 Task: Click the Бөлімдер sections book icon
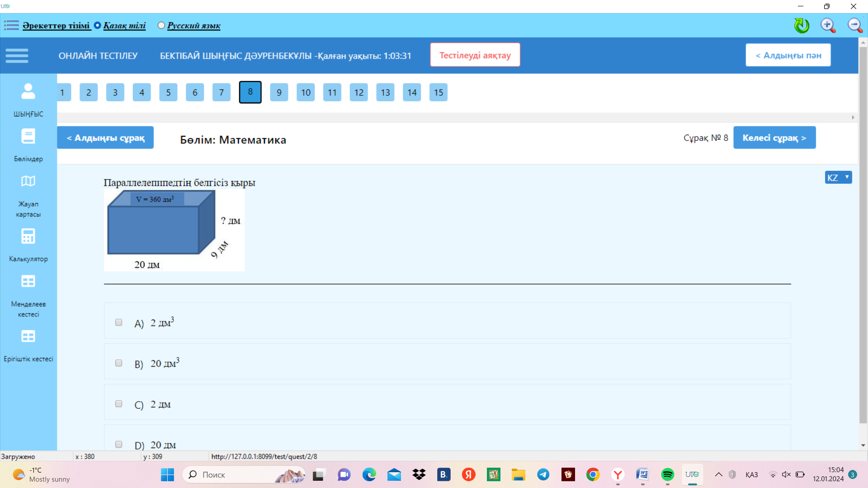tap(28, 136)
